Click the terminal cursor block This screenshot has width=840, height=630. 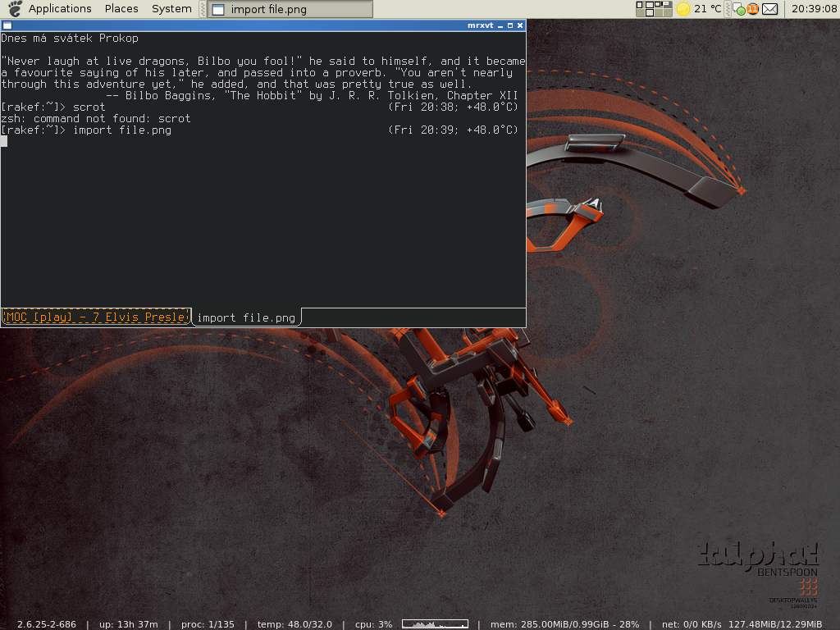pyautogui.click(x=4, y=141)
